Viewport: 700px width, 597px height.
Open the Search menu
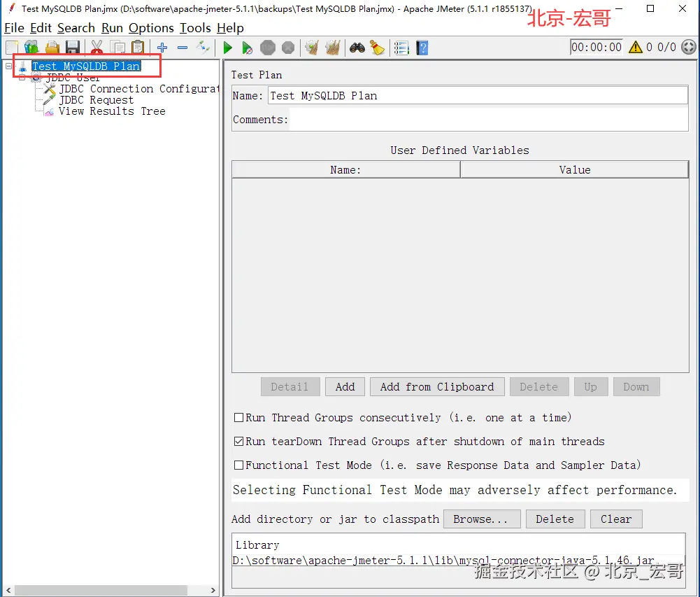(76, 28)
